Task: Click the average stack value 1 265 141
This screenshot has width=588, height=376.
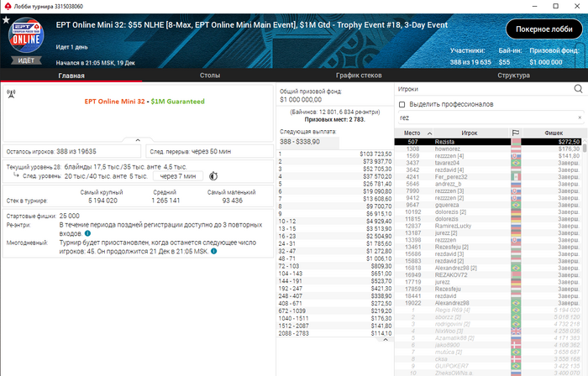Action: click(x=165, y=201)
